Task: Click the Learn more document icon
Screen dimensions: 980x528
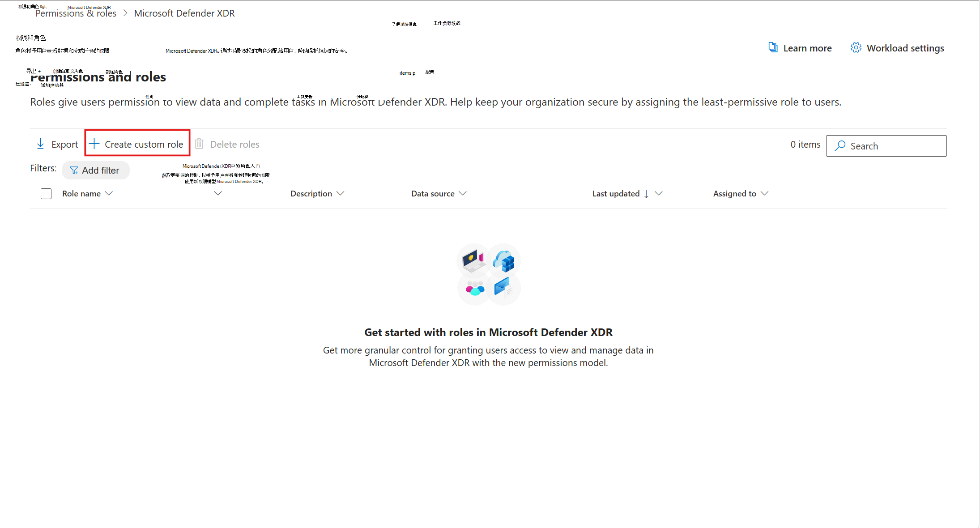Action: pyautogui.click(x=773, y=47)
